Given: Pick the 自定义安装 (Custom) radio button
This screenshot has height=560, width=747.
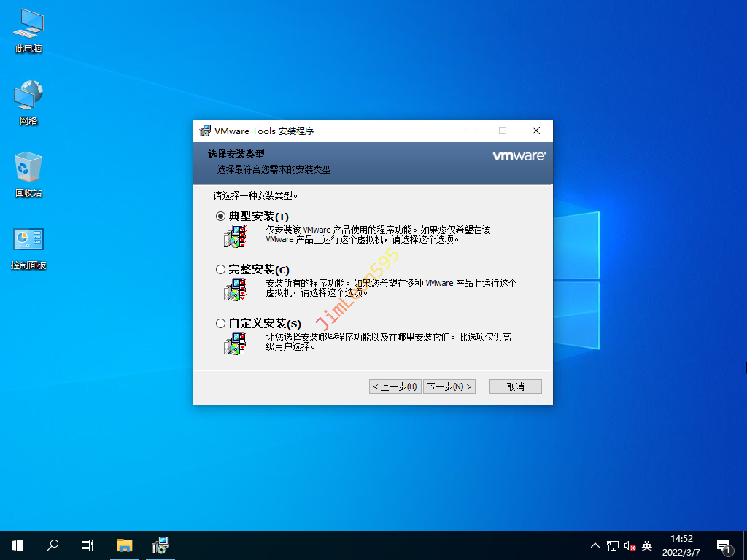Looking at the screenshot, I should 221,323.
